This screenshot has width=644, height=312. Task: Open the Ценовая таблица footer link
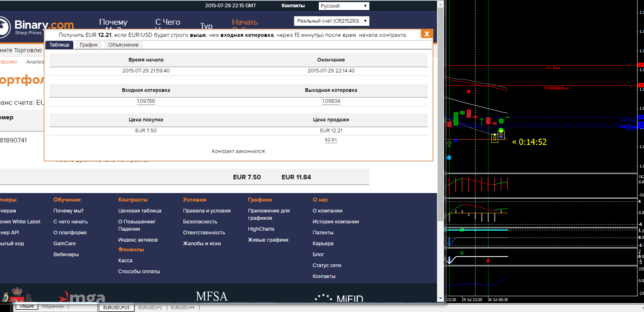click(140, 211)
